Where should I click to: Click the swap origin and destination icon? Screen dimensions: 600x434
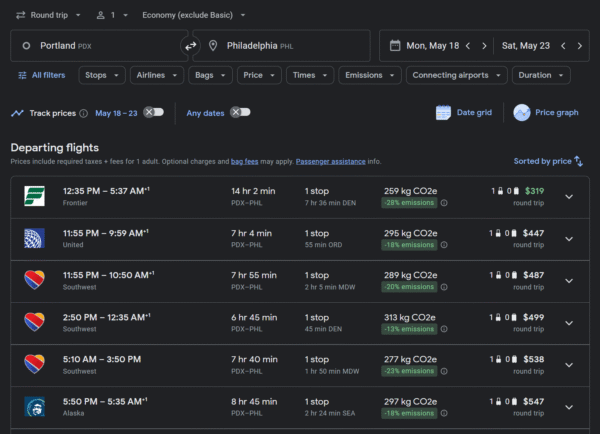tap(190, 46)
